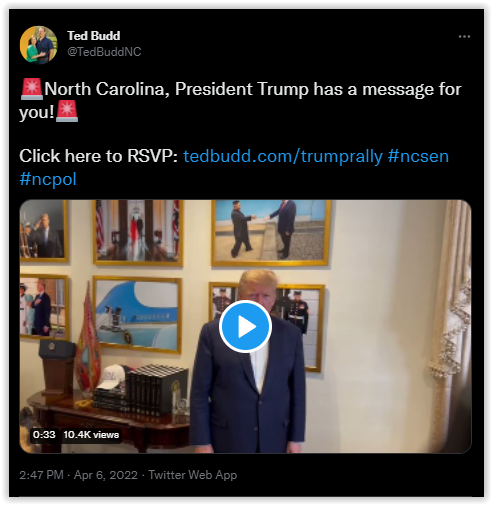Image resolution: width=492 pixels, height=505 pixels.
Task: Open Ted Budd's profile avatar picture
Action: pos(38,45)
